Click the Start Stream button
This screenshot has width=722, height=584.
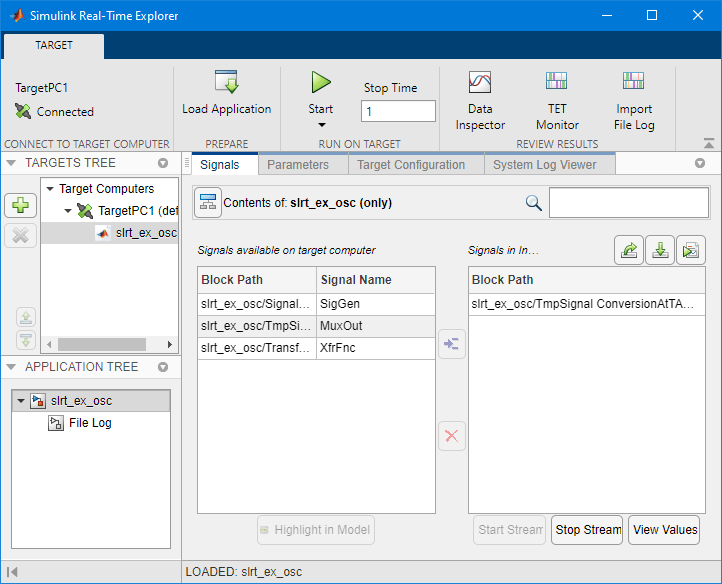[509, 530]
